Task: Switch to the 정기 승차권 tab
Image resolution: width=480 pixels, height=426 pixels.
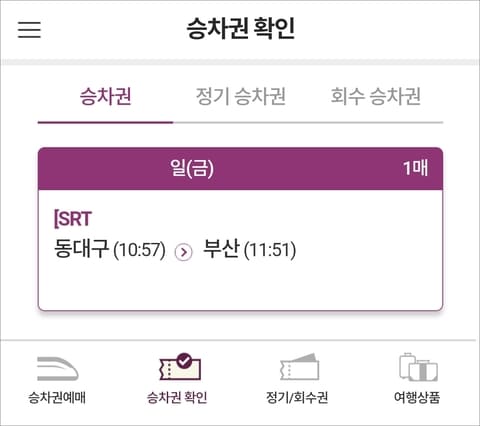Action: point(240,97)
